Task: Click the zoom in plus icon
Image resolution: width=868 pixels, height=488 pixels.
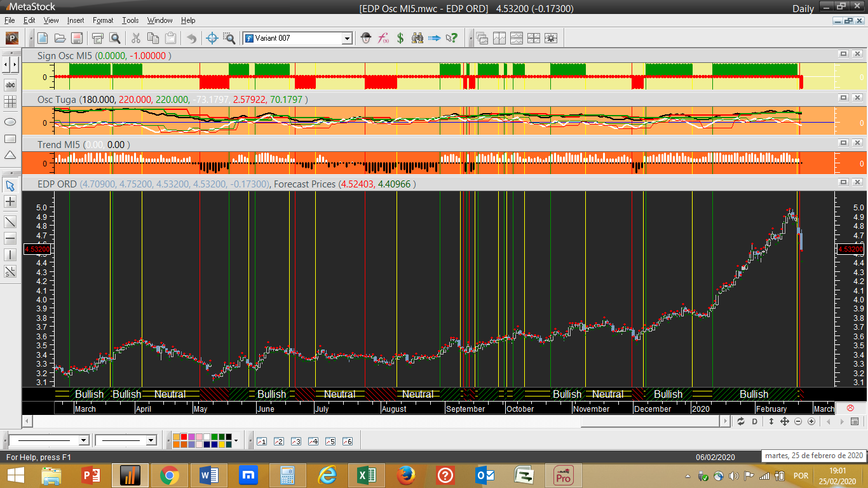Action: (x=811, y=421)
